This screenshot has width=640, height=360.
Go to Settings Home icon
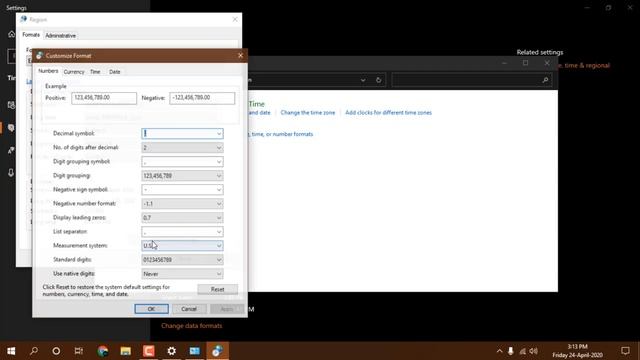coord(11,34)
